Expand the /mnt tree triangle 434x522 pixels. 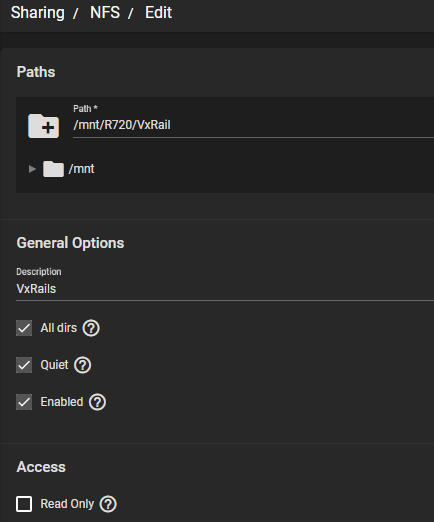point(32,169)
